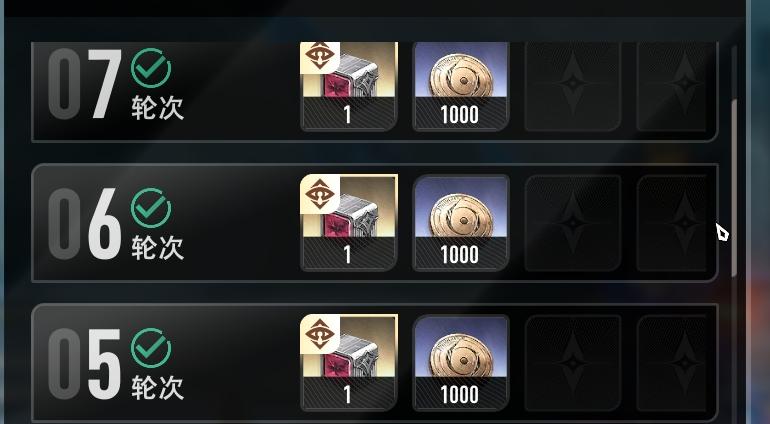Select the eye badge on round 07 chest
Viewport: 770px width, 424px height.
[320, 57]
